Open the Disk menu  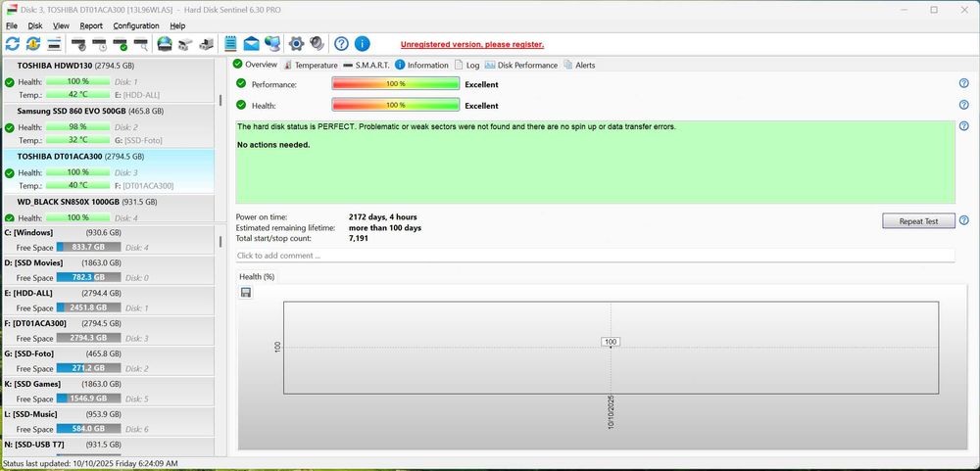[x=35, y=25]
